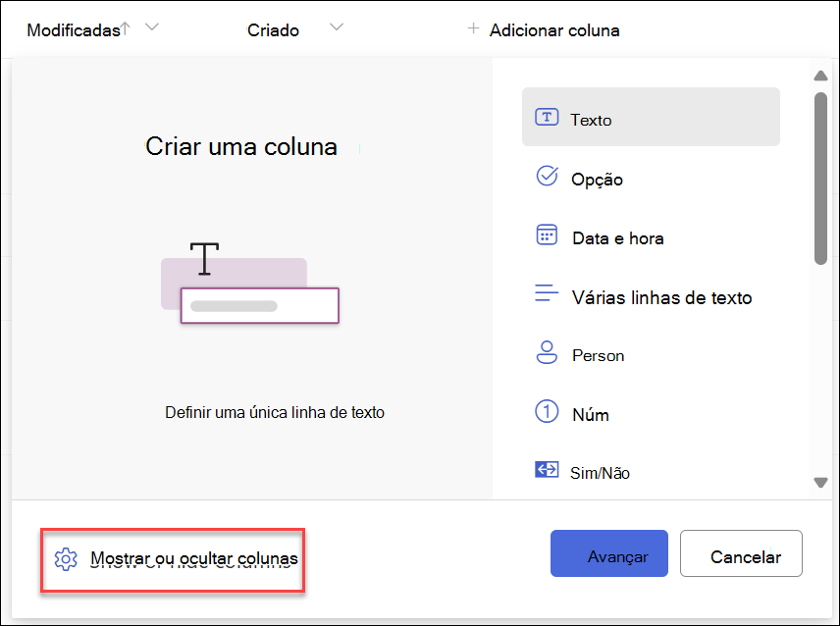Click the Sim/Não toggle icon
Screen dimensions: 840x626
pos(547,470)
